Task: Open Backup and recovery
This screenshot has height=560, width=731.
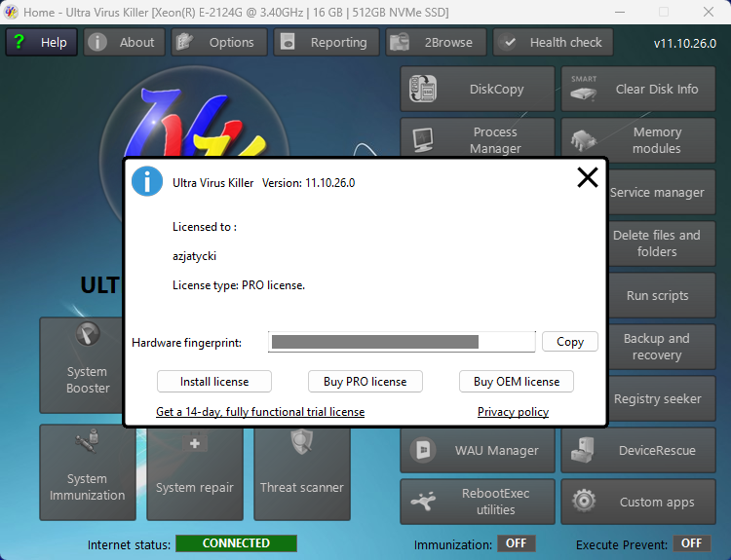Action: (662, 347)
